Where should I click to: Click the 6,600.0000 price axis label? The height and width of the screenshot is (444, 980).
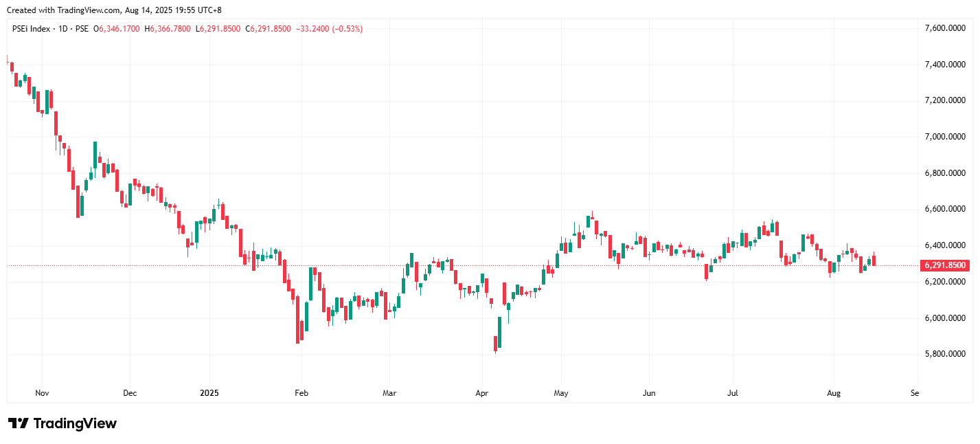coord(946,209)
